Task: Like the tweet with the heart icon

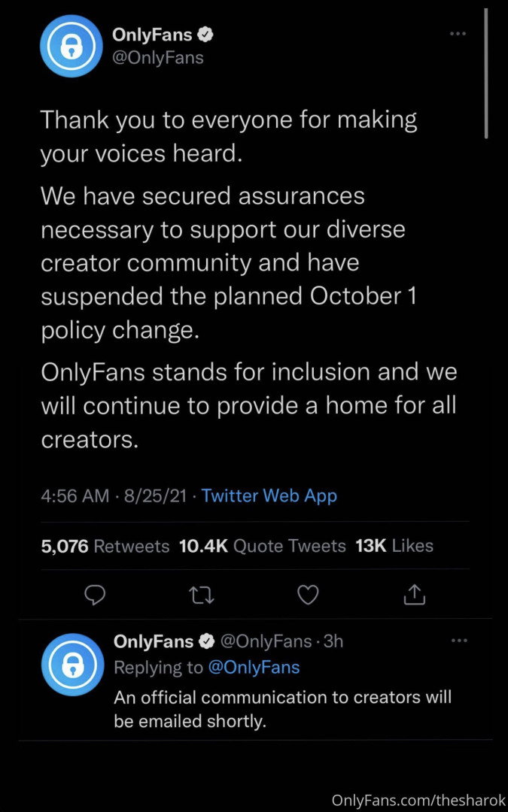Action: [x=308, y=595]
